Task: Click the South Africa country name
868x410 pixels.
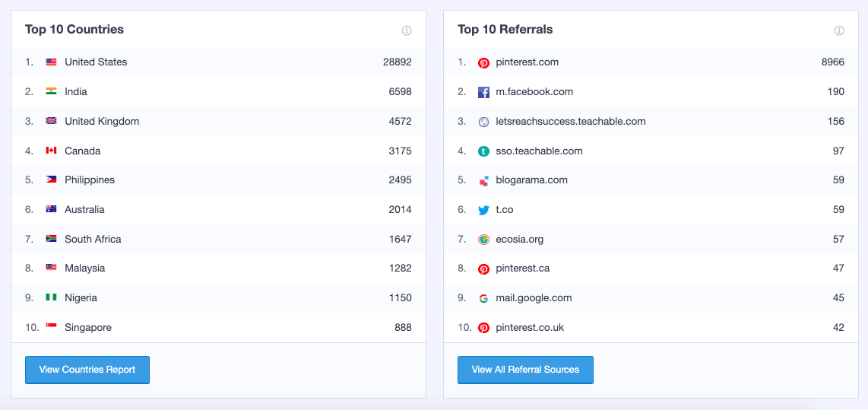Action: 93,240
